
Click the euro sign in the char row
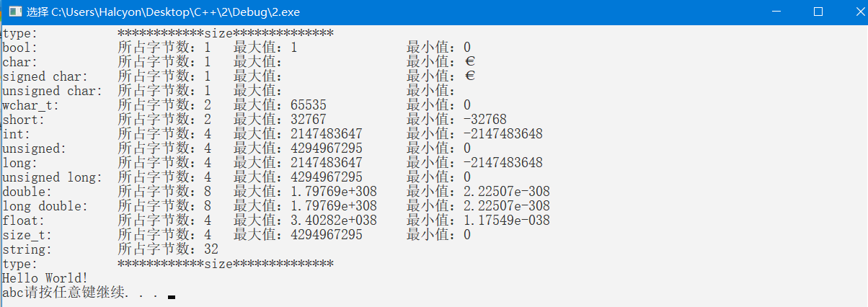click(x=469, y=62)
